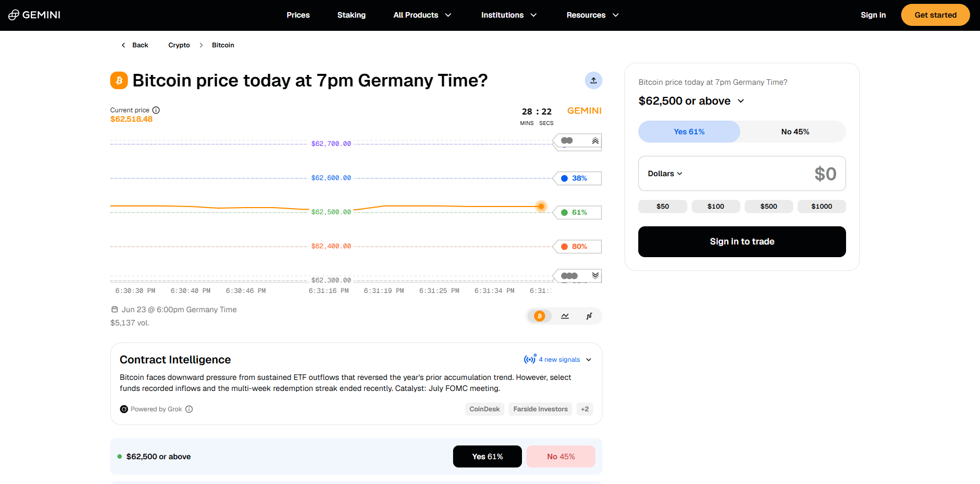Screen dimensions: 980x484
Task: Choose the $100 quick amount
Action: pos(715,206)
